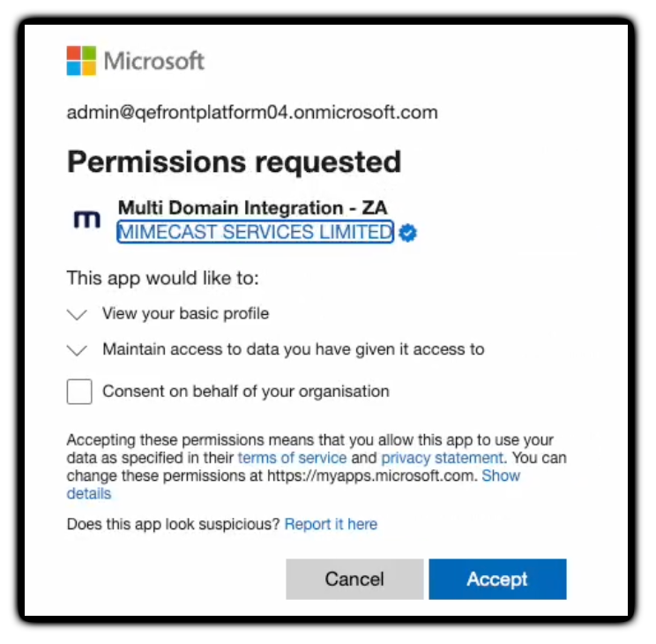Viewport: 656px width, 644px height.
Task: Click the Microsoft wordmark text
Action: point(154,61)
